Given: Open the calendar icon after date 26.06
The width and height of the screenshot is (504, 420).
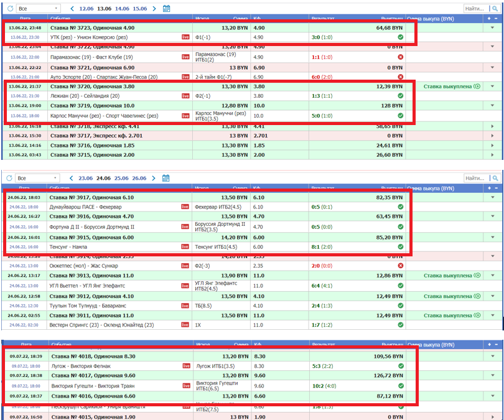Looking at the screenshot, I should point(166,178).
